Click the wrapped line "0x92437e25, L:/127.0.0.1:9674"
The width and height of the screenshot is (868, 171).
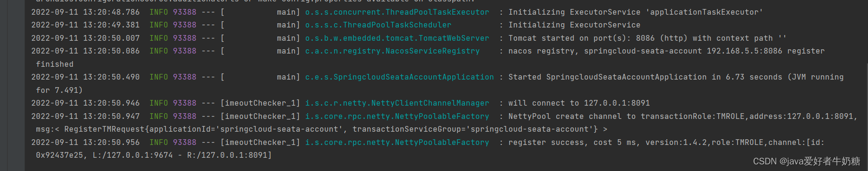(x=154, y=155)
